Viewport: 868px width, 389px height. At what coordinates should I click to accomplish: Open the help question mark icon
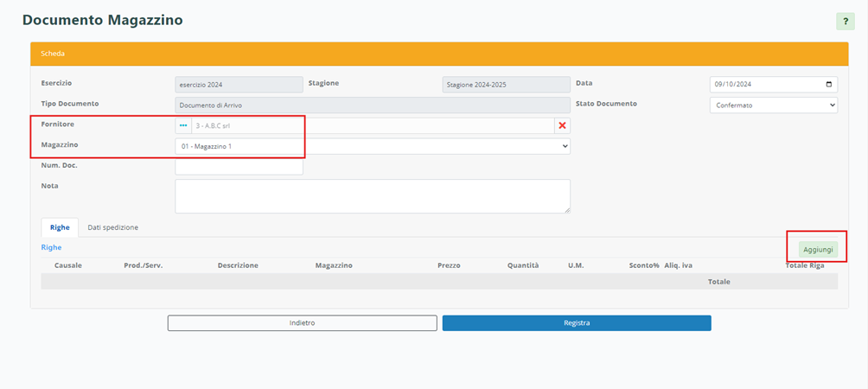coord(845,22)
